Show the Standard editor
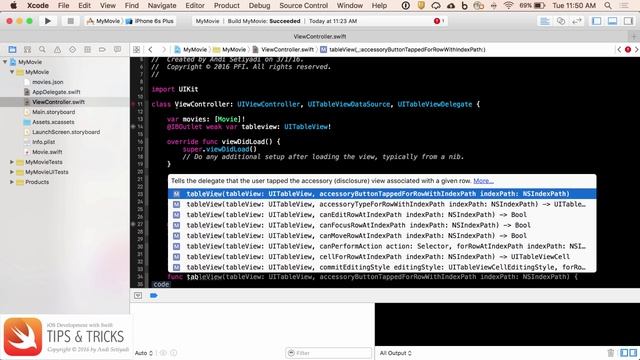Viewport: 640px width, 360px height. point(545,21)
